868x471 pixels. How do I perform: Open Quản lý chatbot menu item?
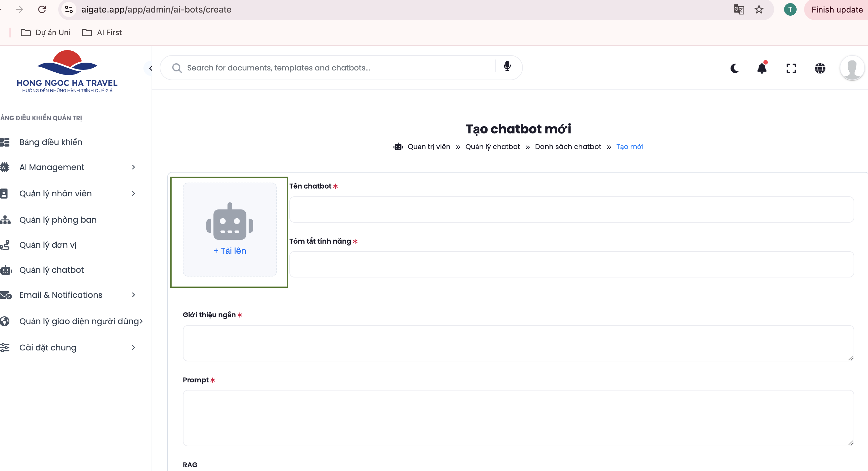[51, 270]
